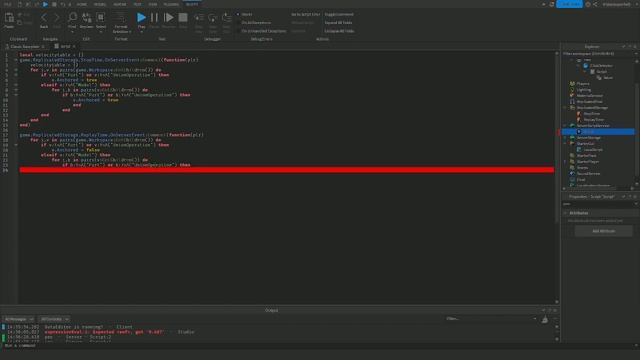Image resolution: width=640 pixels, height=360 pixels.
Task: Click Explorer filter workspace field
Action: pos(598,53)
